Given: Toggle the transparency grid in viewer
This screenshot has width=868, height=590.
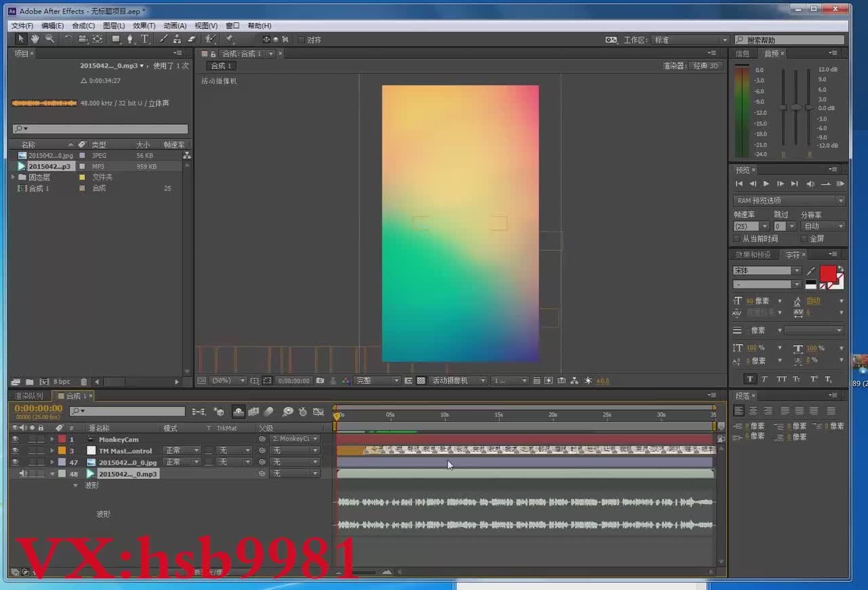Looking at the screenshot, I should (420, 381).
